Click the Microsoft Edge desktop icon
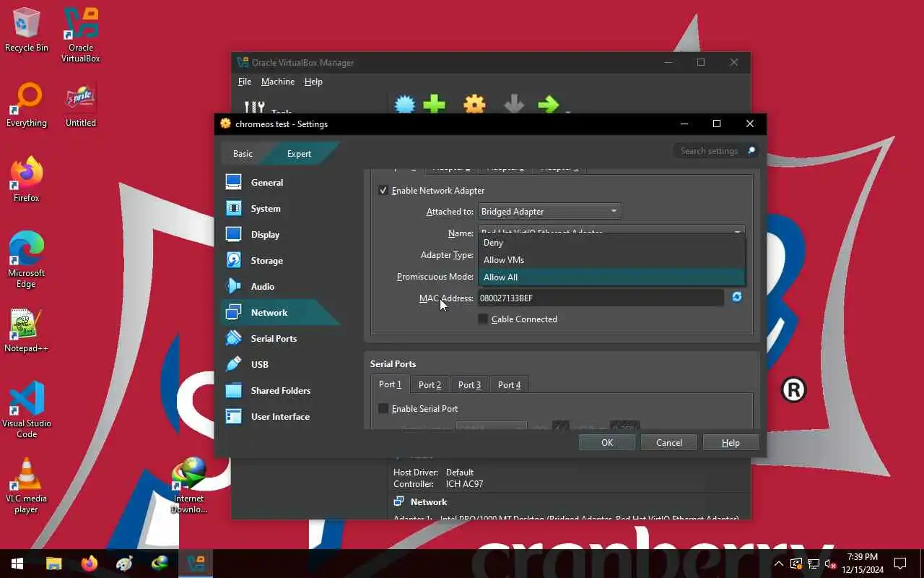Viewport: 924px width, 578px height. tap(27, 260)
